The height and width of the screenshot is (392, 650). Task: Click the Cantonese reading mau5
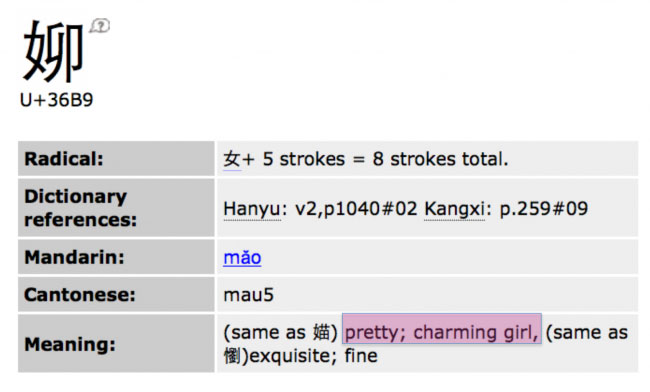click(x=248, y=295)
